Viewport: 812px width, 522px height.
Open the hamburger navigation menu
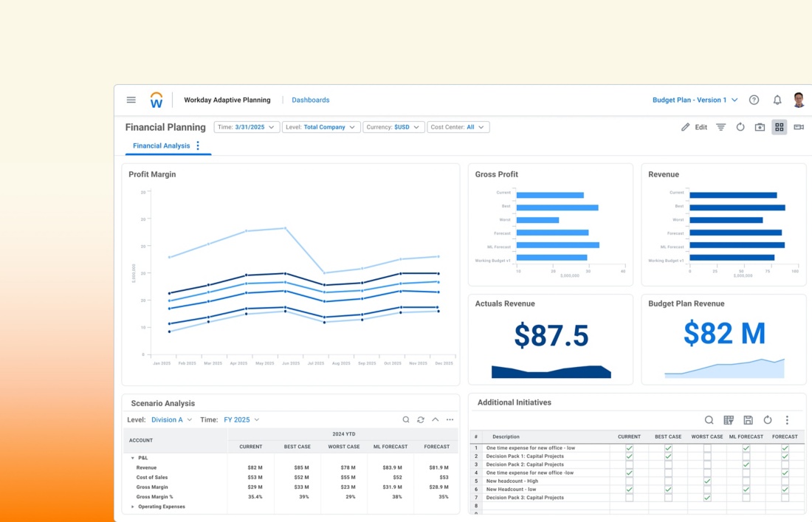coord(131,100)
